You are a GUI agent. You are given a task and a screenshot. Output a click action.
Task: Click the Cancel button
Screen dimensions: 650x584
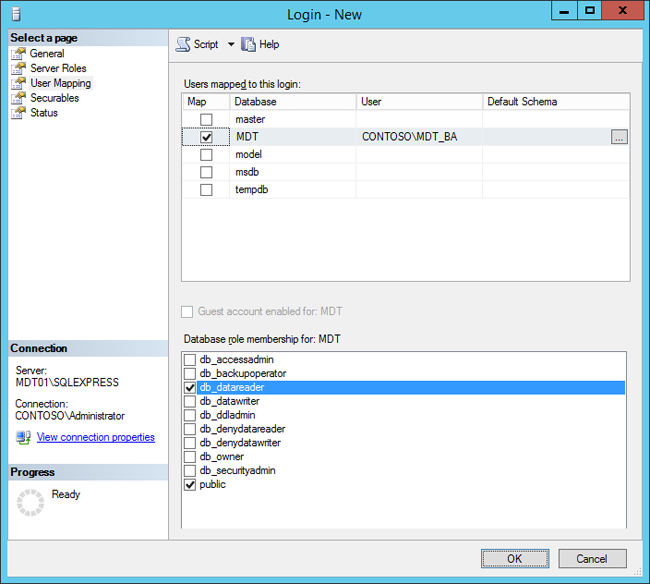(592, 559)
